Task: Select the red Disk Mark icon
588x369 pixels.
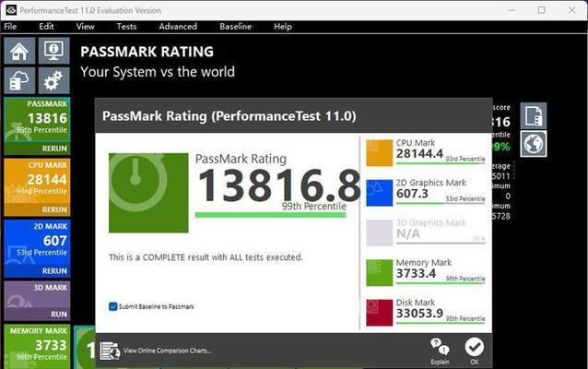Action: coord(379,313)
